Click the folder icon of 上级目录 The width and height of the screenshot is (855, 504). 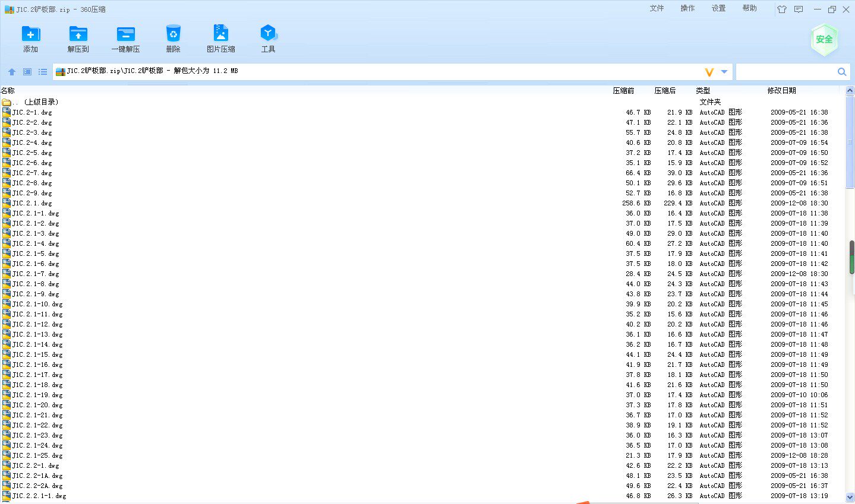[x=7, y=102]
